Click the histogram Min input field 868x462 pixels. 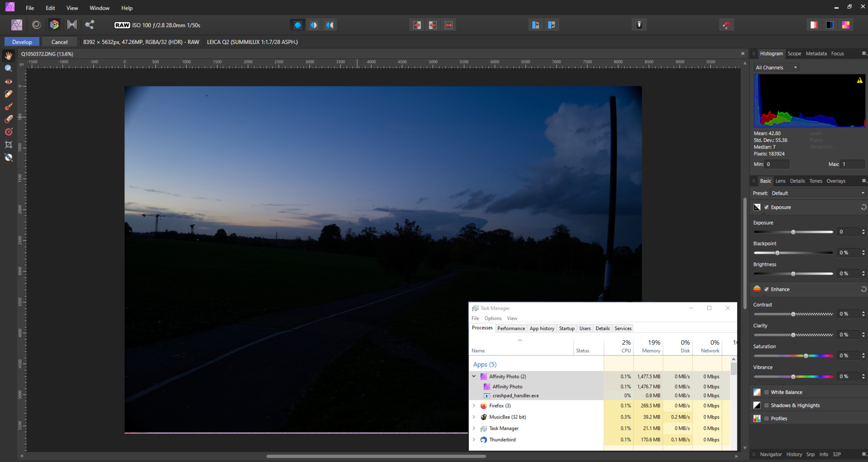[x=777, y=164]
